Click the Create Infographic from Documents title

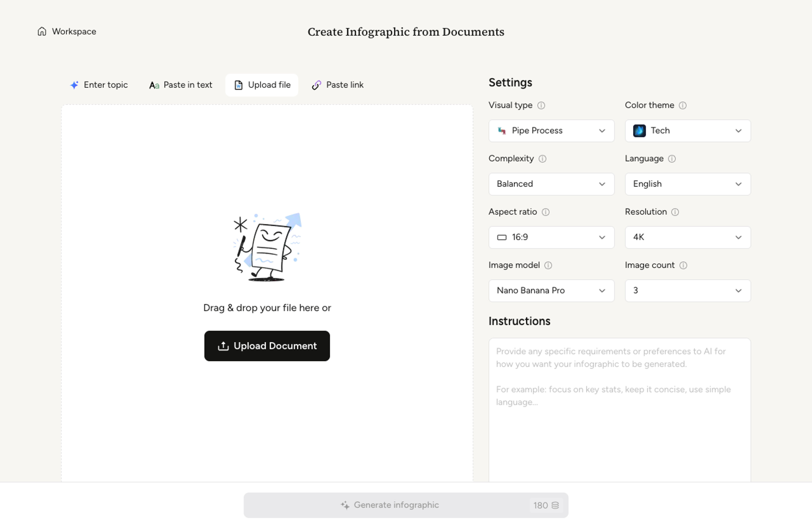pos(406,32)
